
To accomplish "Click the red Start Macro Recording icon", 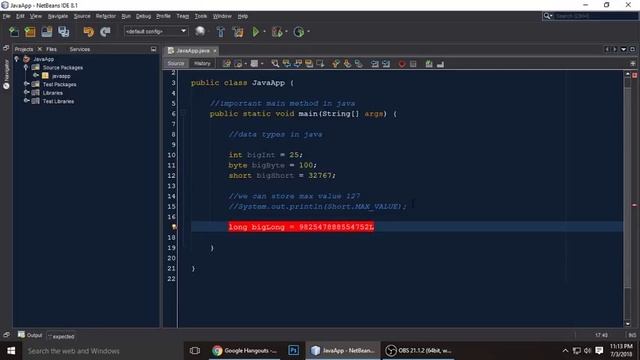I will click(x=402, y=64).
